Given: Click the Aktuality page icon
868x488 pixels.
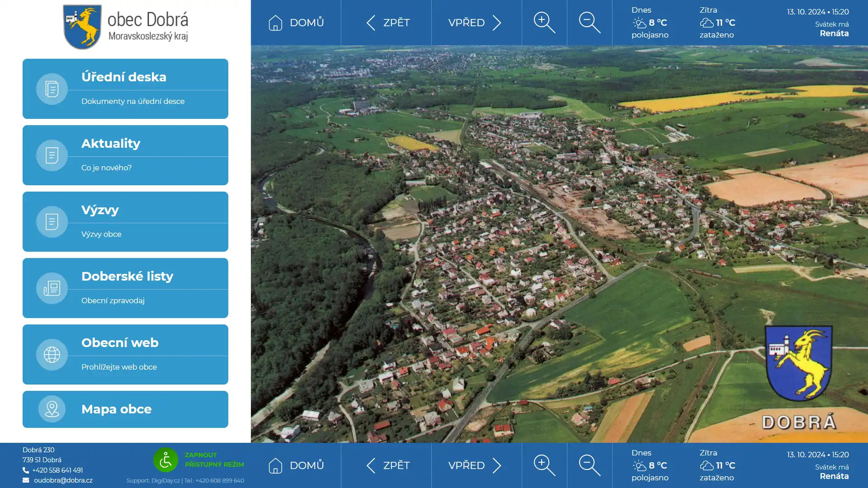Looking at the screenshot, I should tap(52, 155).
